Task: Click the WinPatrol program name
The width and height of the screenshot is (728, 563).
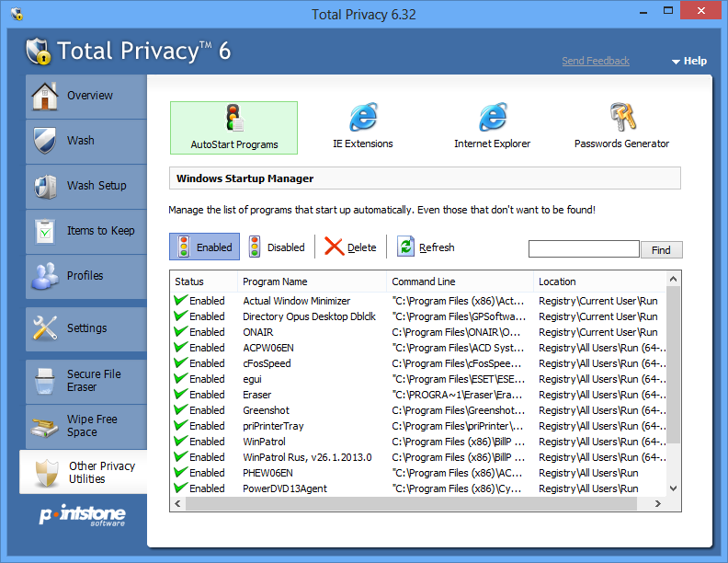Action: click(264, 442)
